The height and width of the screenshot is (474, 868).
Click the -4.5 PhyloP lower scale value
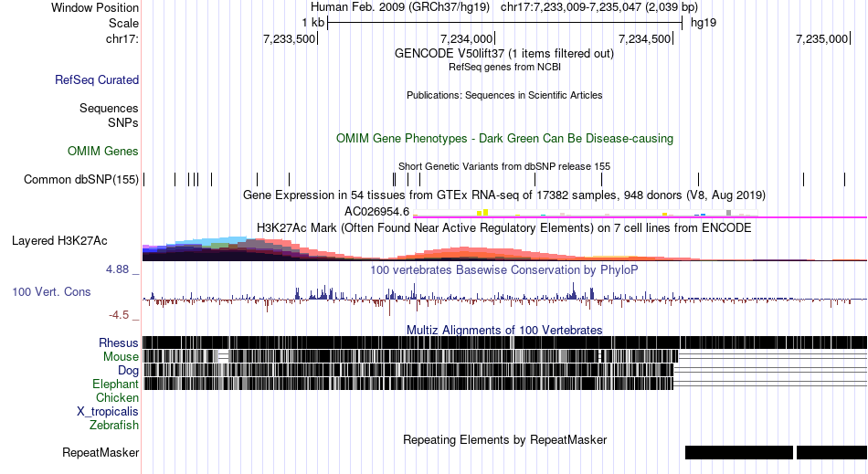tap(119, 315)
